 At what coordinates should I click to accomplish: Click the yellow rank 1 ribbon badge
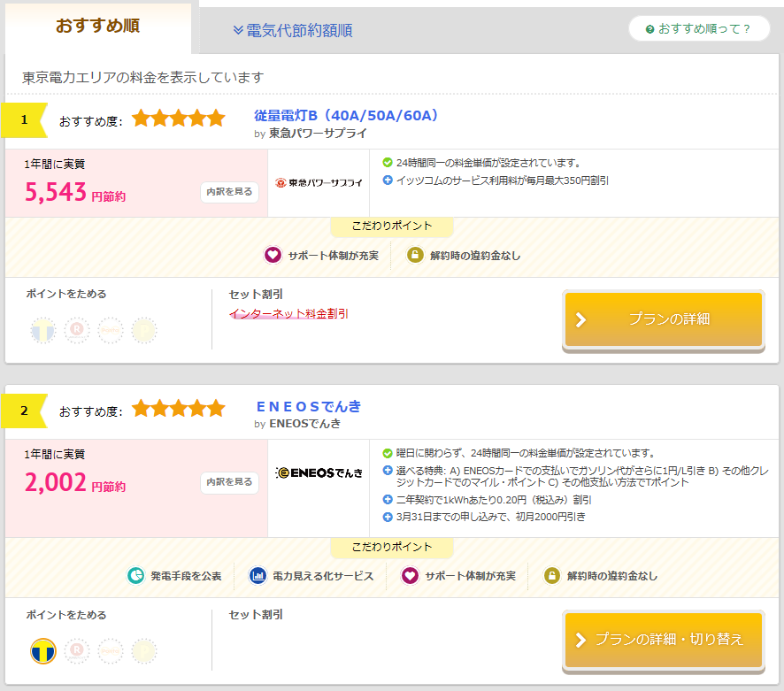(24, 120)
